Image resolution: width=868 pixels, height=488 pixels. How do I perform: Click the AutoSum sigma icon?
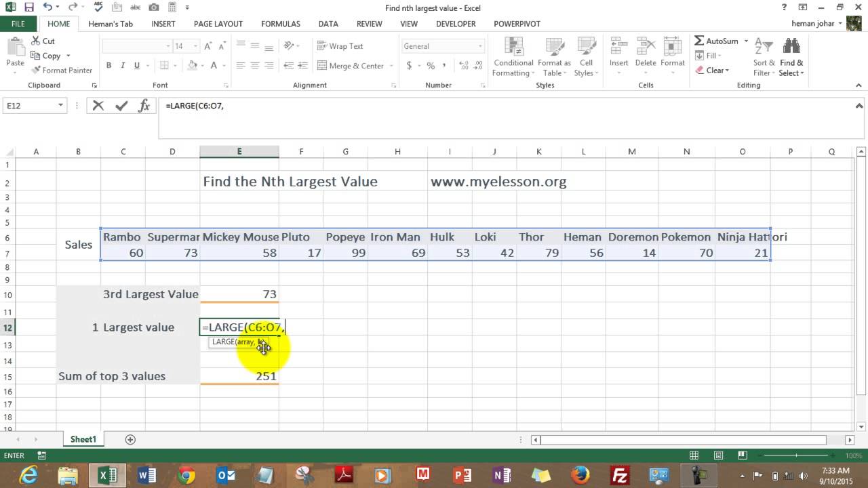click(699, 41)
